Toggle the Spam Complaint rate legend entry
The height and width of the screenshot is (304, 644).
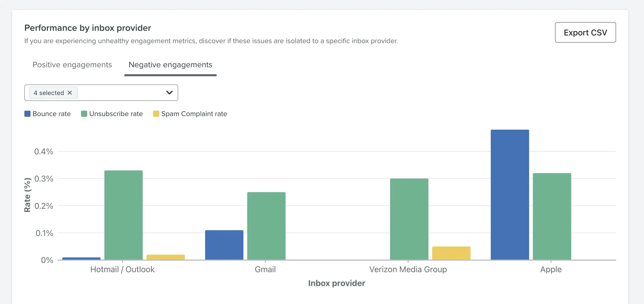pos(194,114)
